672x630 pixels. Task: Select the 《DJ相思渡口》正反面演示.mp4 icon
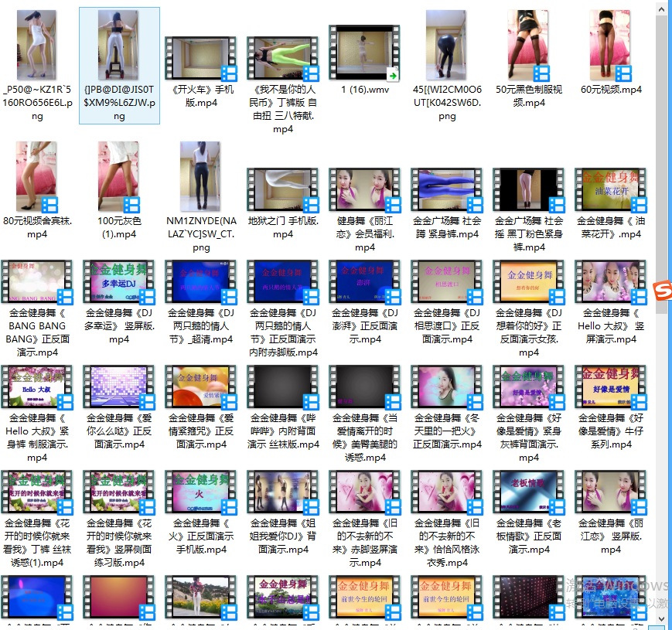point(446,282)
